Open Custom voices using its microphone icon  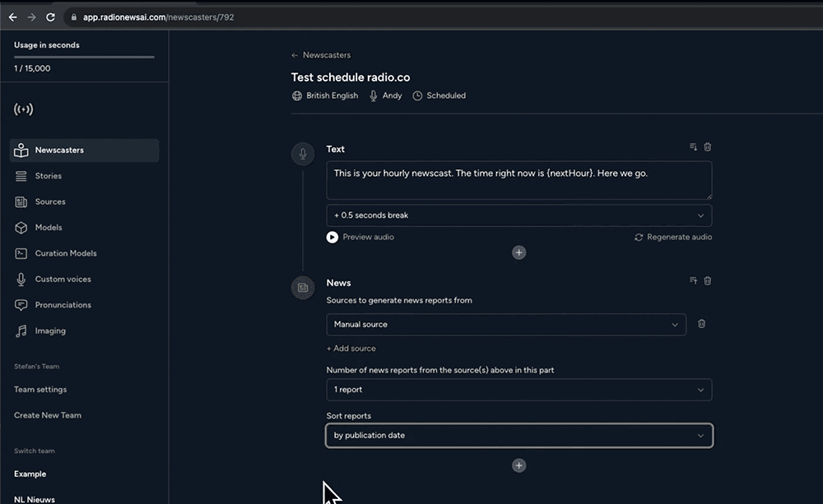click(x=20, y=279)
